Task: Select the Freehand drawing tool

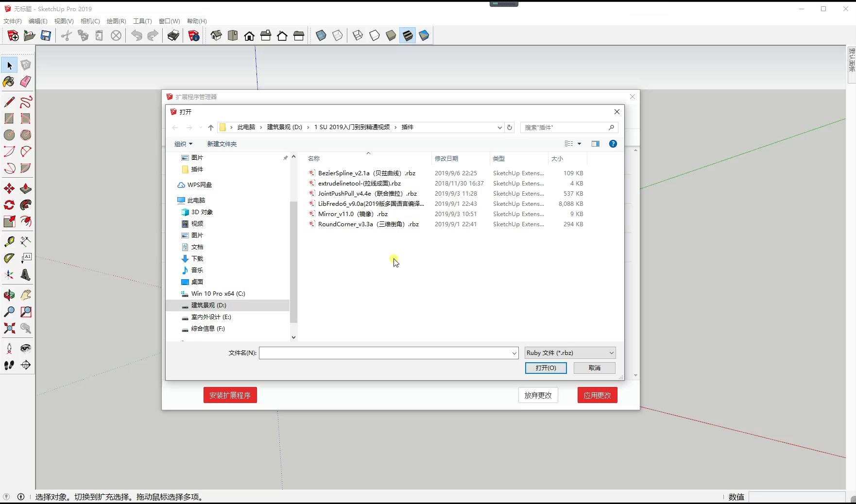Action: click(26, 102)
